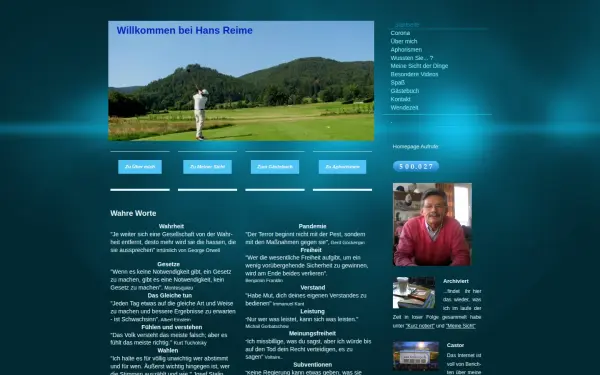Click the 'George Orwell' attribution text

pyautogui.click(x=204, y=251)
